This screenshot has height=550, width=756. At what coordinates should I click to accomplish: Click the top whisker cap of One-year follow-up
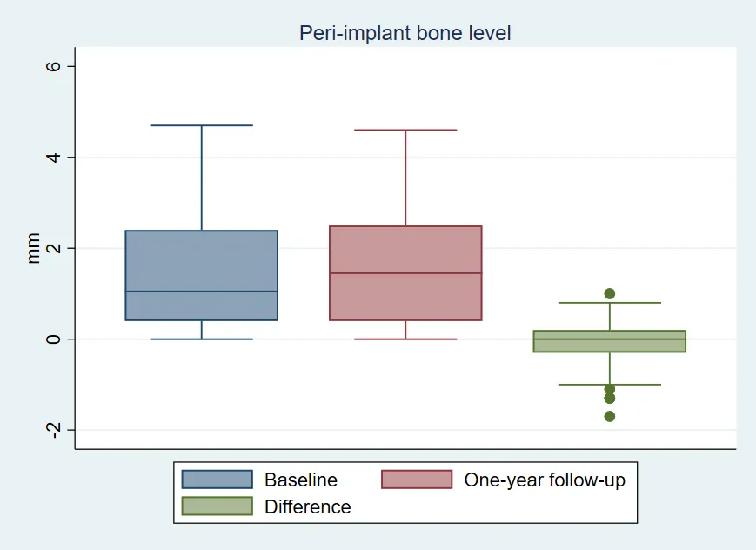[x=405, y=130]
